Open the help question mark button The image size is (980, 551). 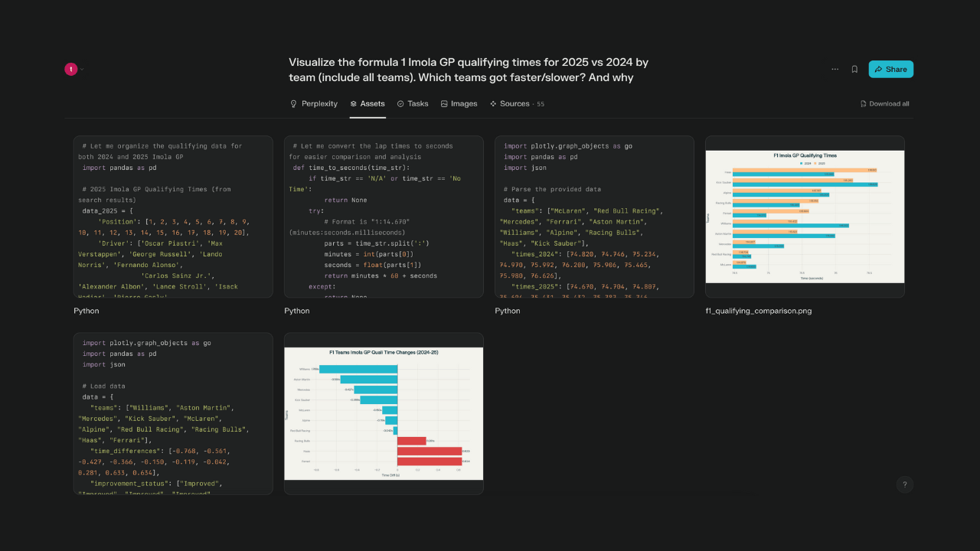904,484
